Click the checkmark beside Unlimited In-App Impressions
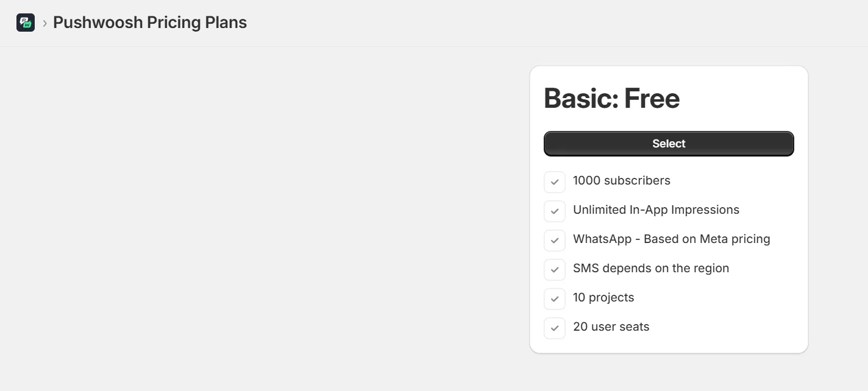The height and width of the screenshot is (391, 868). (x=555, y=211)
